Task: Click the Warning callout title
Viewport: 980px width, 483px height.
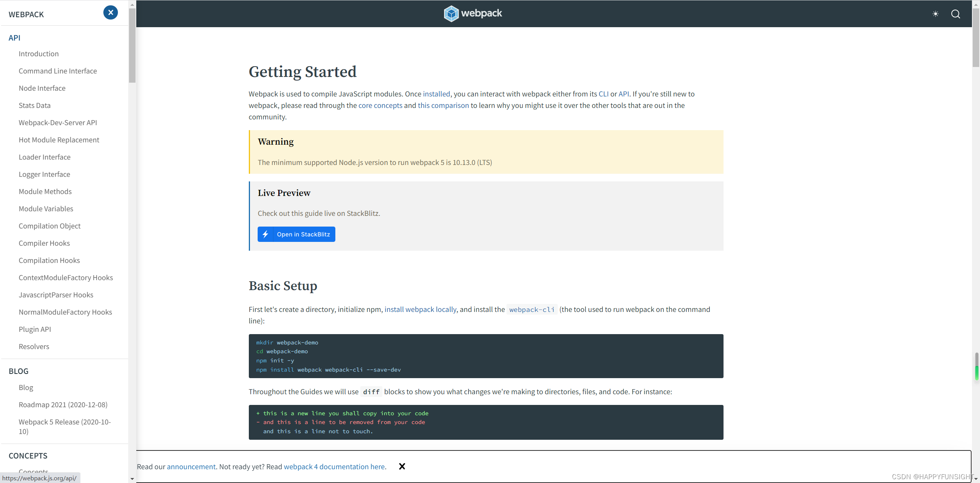Action: (276, 142)
